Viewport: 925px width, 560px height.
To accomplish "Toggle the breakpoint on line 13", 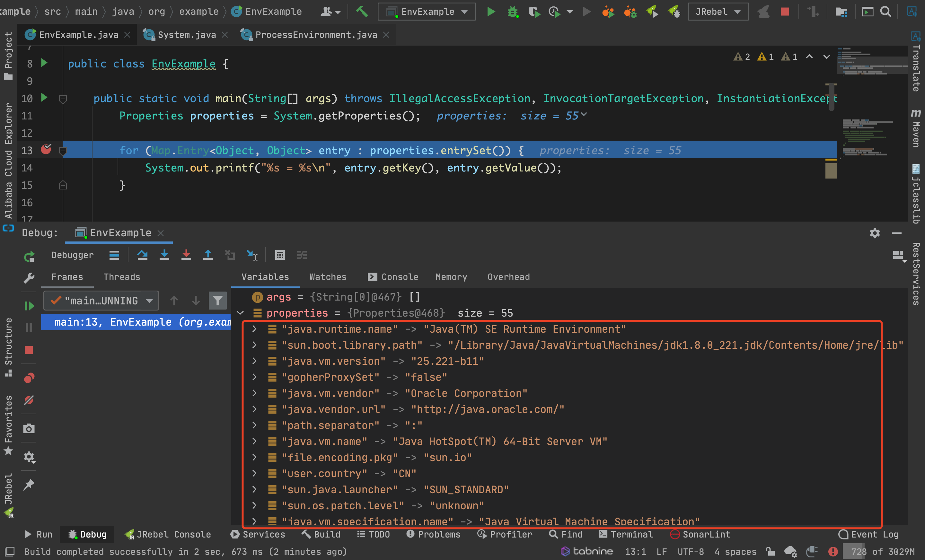I will pyautogui.click(x=46, y=150).
